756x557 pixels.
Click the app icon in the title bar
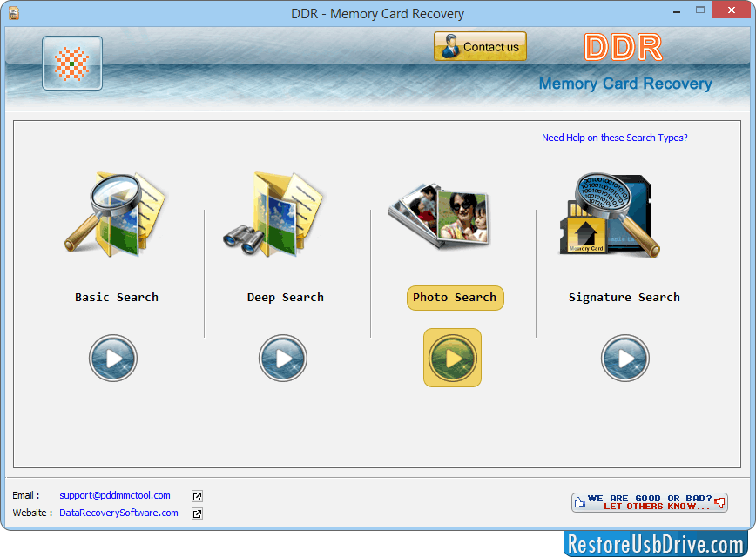point(14,13)
